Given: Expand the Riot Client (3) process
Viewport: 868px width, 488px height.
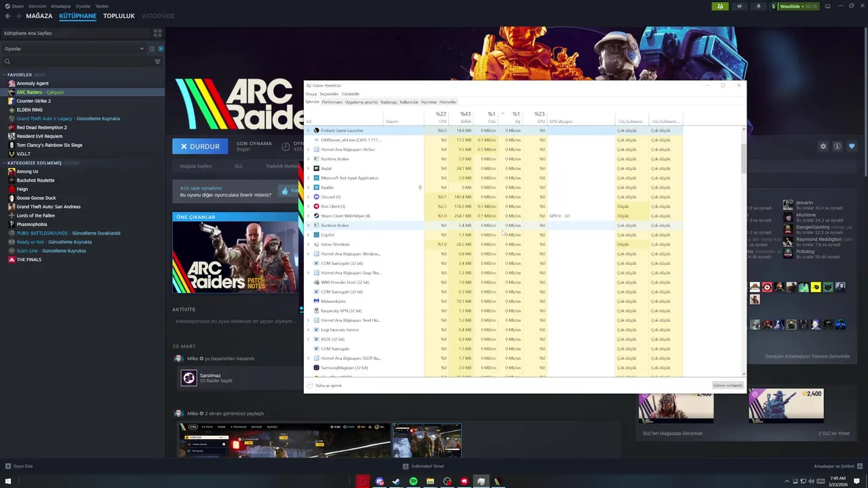Looking at the screenshot, I should pyautogui.click(x=309, y=206).
